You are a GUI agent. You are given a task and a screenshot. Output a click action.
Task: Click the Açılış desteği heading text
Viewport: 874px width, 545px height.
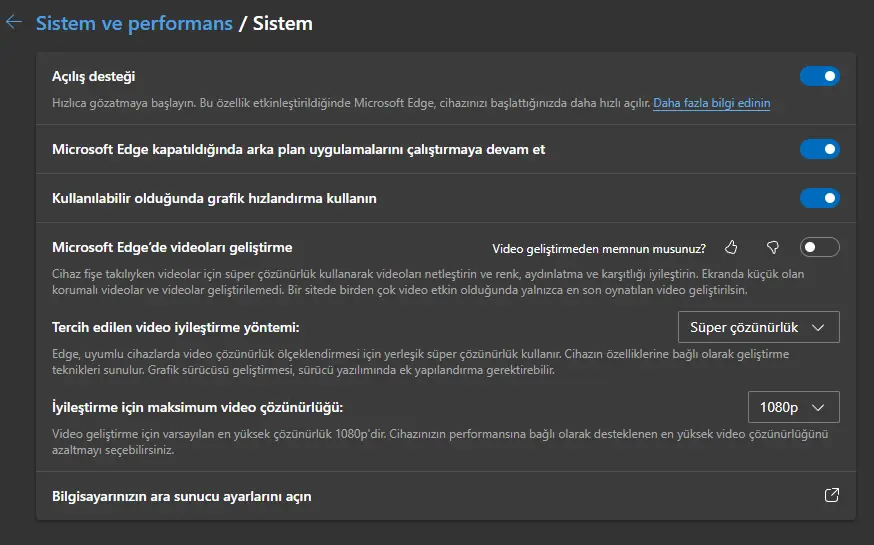coord(94,76)
